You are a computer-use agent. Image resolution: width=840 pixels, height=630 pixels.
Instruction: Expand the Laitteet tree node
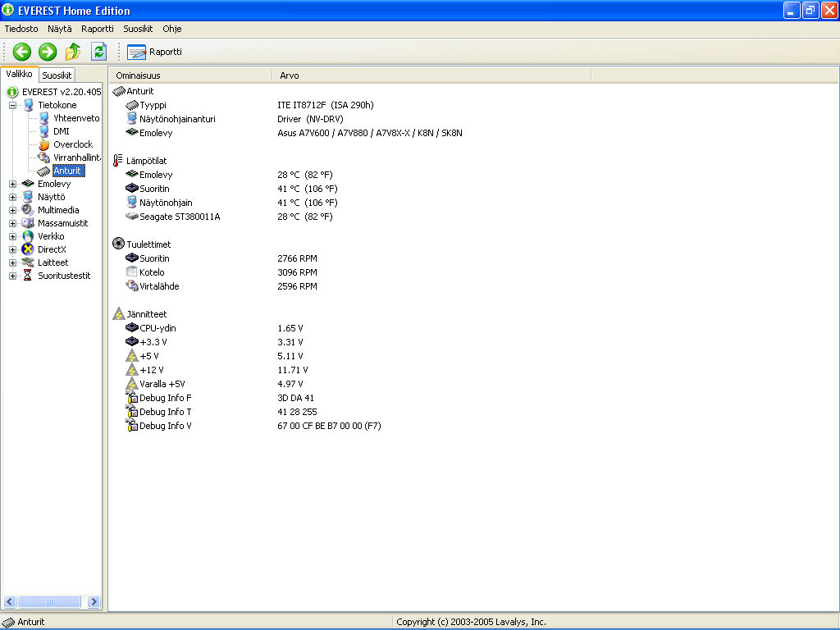pos(12,262)
